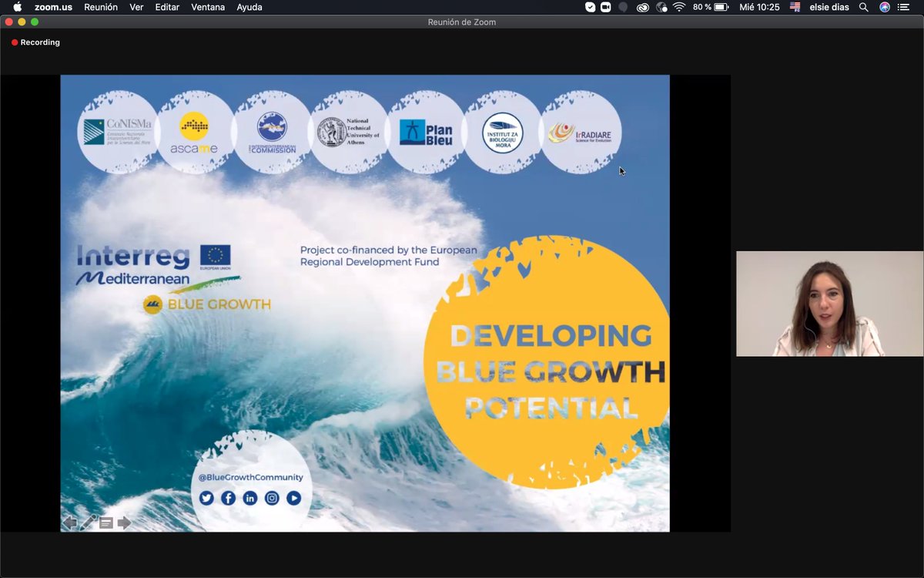
Task: Open the Ventana menu
Action: click(x=208, y=7)
